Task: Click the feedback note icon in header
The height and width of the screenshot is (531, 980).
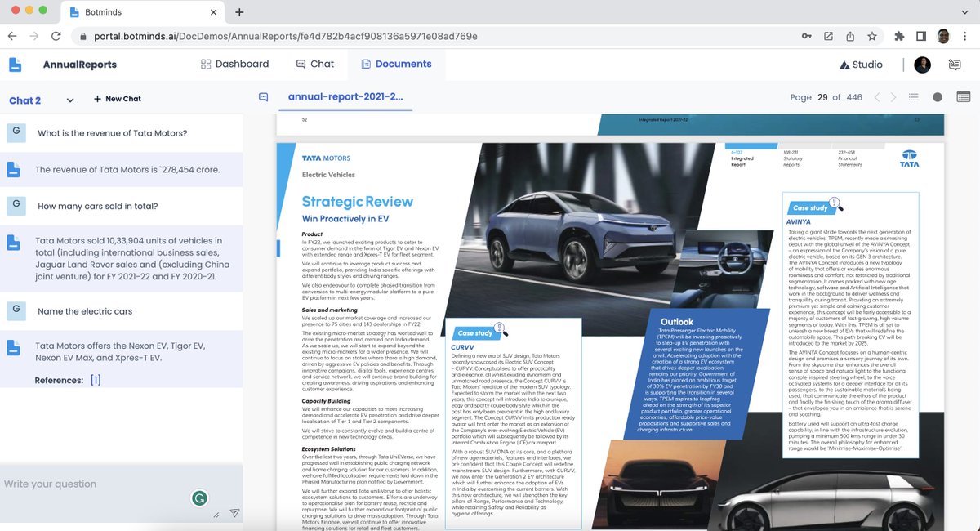Action: [x=954, y=65]
